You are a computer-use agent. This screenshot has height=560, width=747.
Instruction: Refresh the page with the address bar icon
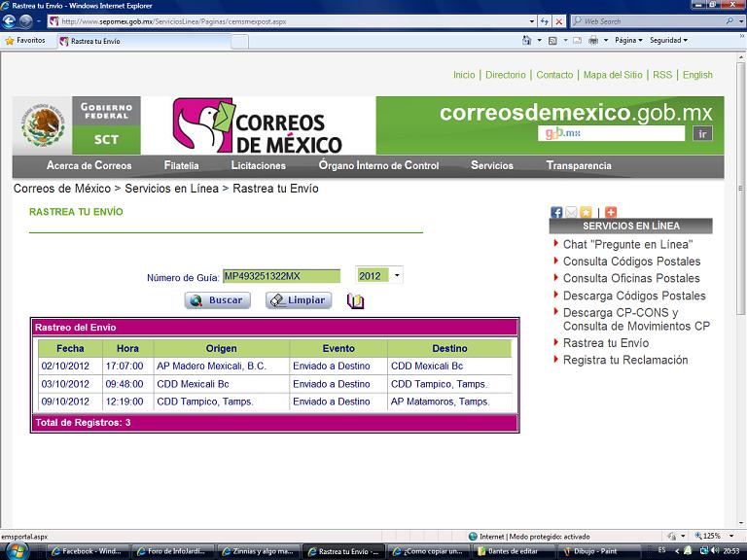[x=544, y=21]
